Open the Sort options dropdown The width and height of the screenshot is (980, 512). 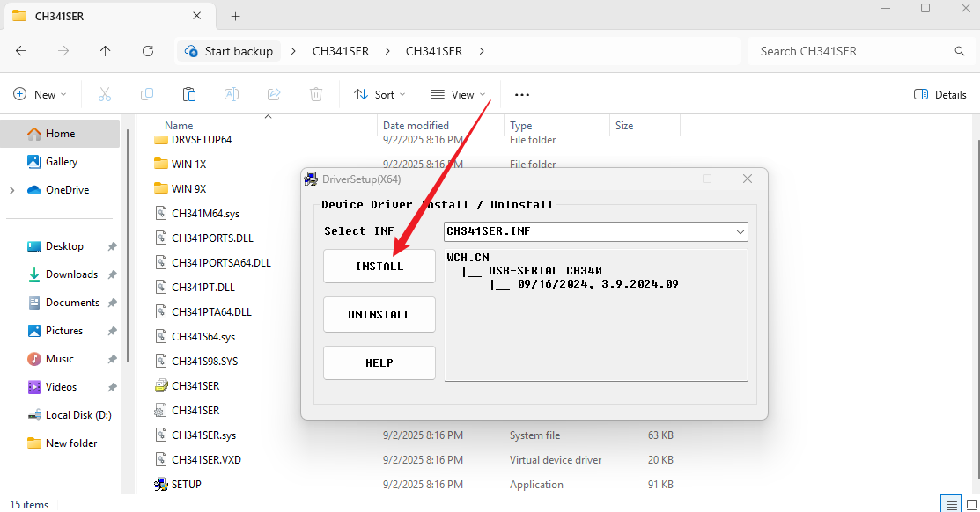pos(379,94)
